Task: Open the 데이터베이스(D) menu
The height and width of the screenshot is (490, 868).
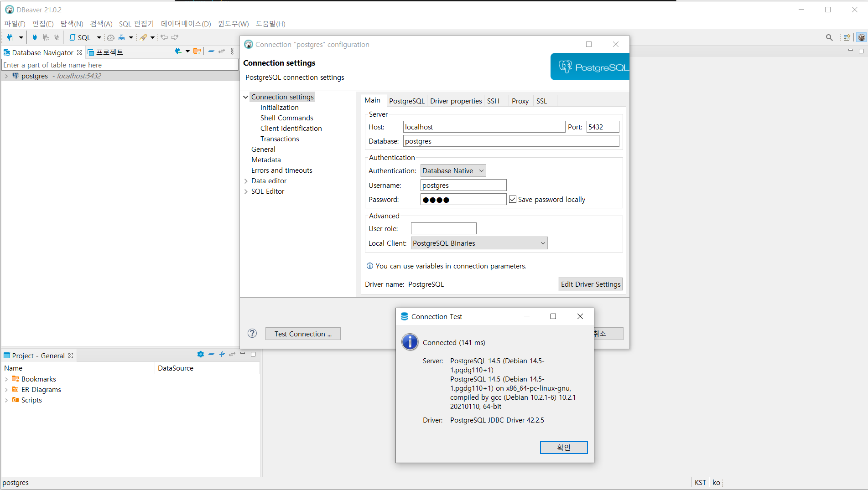Action: click(186, 24)
